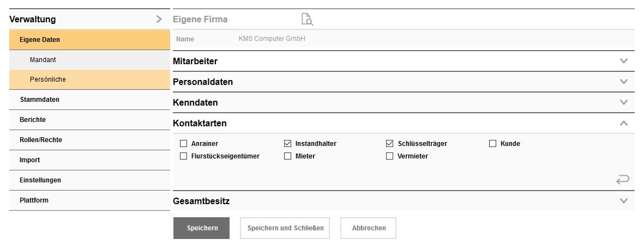The height and width of the screenshot is (245, 644).
Task: Click the undo arrow icon in Kontaktarten
Action: [x=622, y=179]
